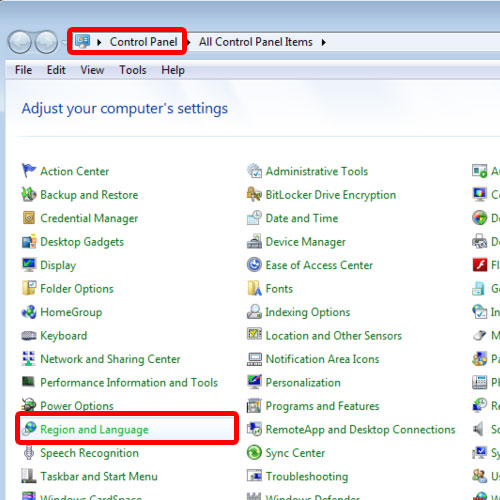Click the Flash Player red icon
The width and height of the screenshot is (500, 500).
480,265
